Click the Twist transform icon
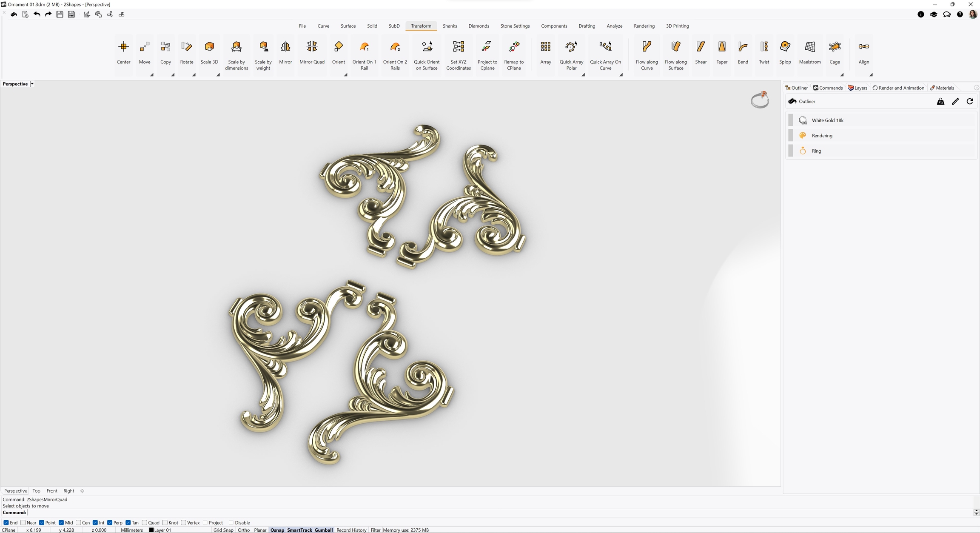 (x=764, y=47)
